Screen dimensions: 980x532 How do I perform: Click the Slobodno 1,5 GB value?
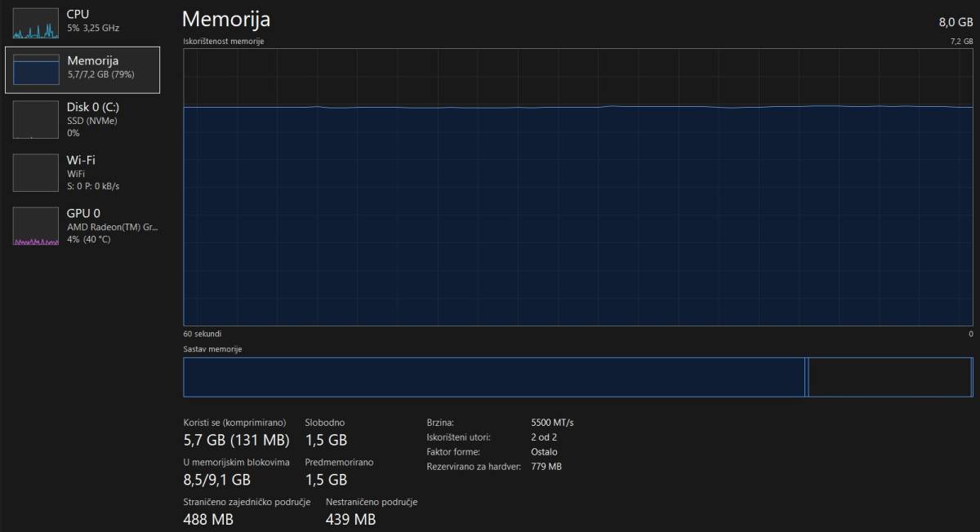coord(326,441)
